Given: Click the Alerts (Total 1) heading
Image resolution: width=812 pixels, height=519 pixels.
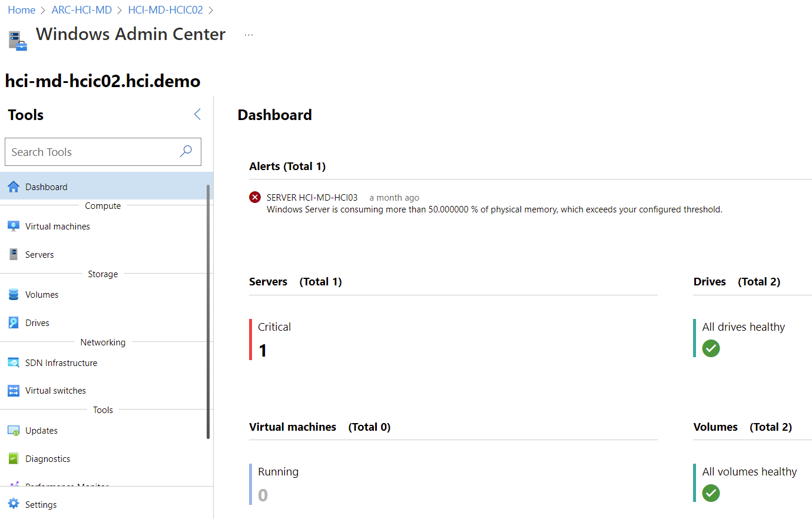Looking at the screenshot, I should 287,167.
